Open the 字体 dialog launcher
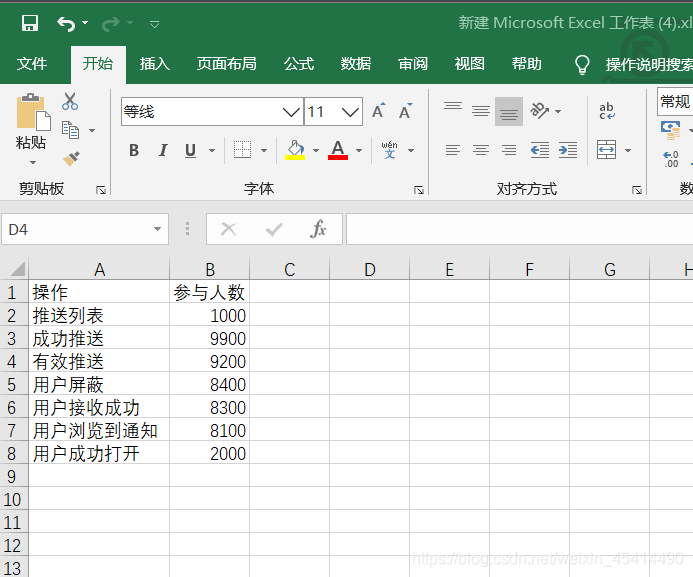693x577 pixels. pos(419,190)
